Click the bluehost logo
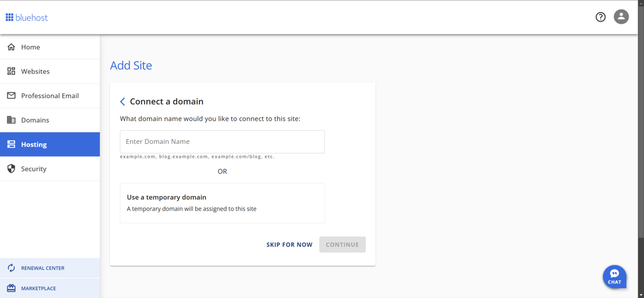Image resolution: width=644 pixels, height=298 pixels. [26, 18]
